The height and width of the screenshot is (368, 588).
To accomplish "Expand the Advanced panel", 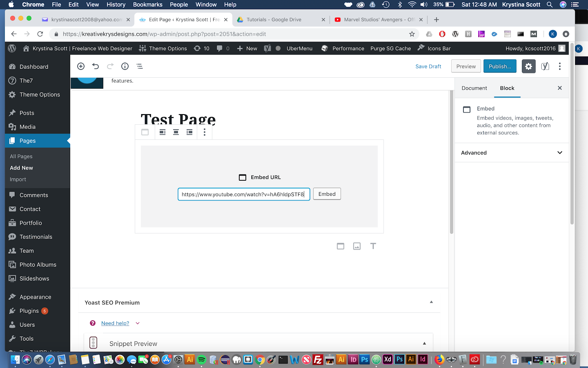I will 512,153.
